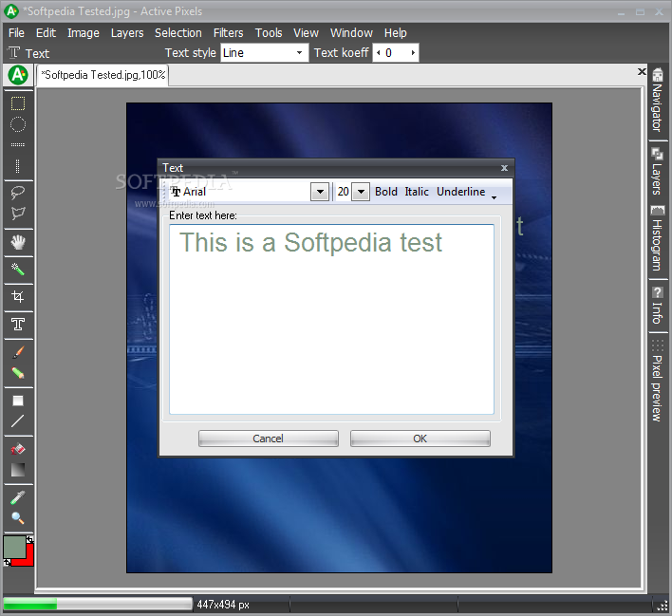Pick the red background color swatch

[28, 557]
